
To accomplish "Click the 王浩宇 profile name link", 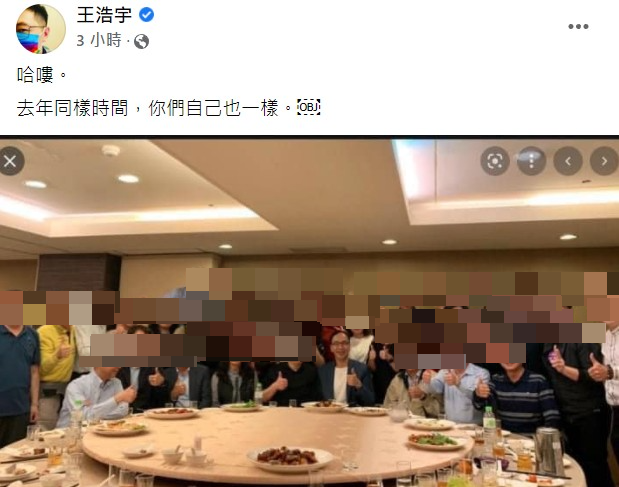I will point(104,15).
